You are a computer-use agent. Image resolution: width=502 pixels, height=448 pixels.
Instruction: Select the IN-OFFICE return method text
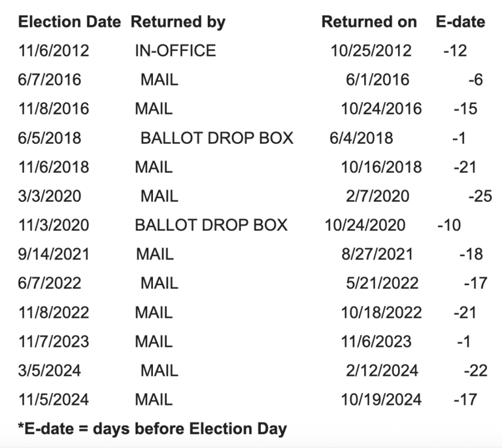point(175,50)
